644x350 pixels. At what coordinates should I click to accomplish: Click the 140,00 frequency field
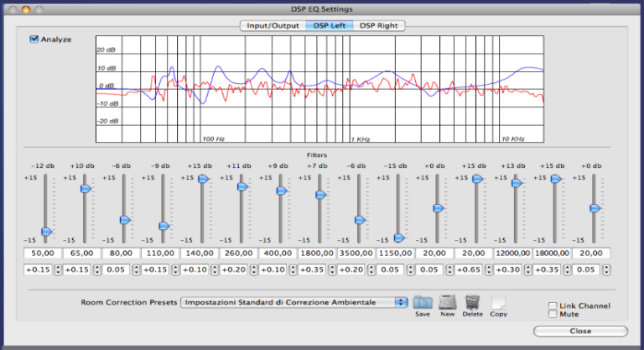coord(200,253)
